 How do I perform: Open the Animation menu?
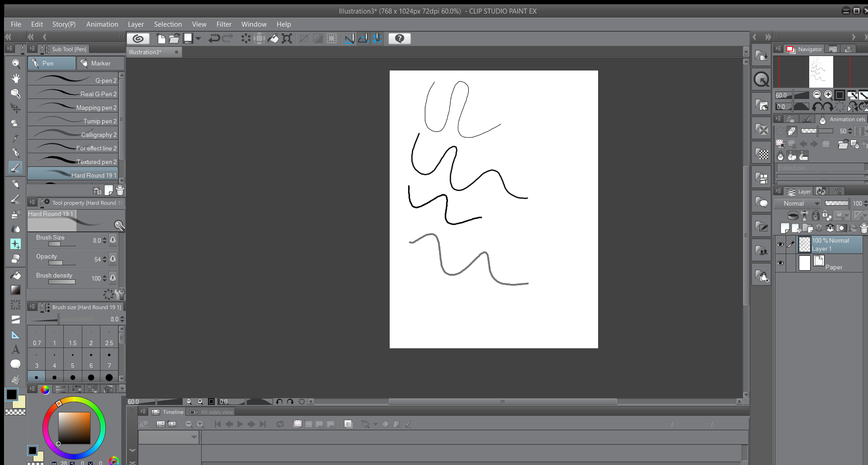(x=102, y=24)
